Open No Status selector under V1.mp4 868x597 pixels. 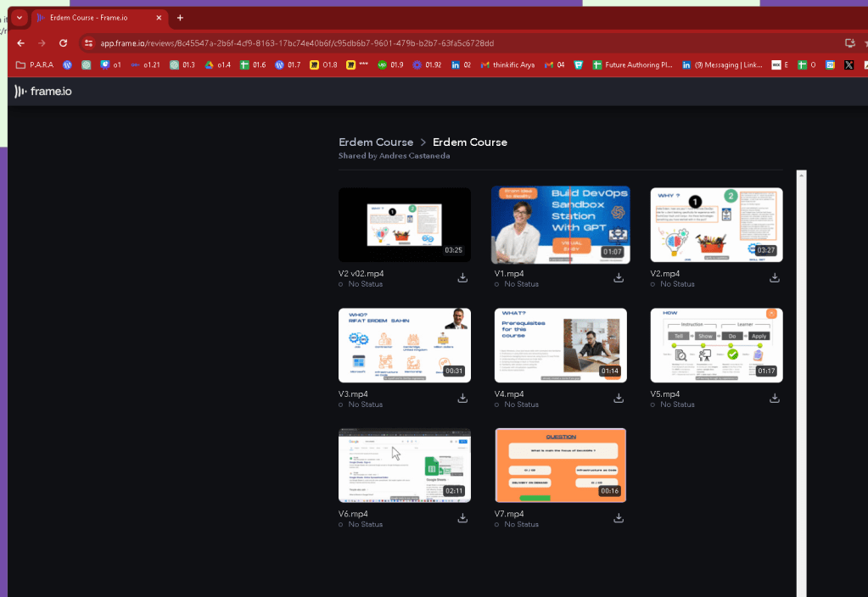517,284
